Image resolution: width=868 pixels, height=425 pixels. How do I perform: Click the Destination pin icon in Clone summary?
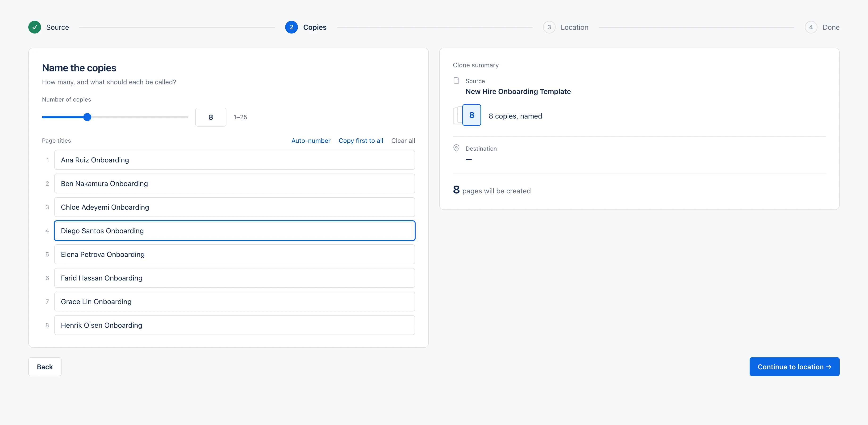tap(456, 148)
